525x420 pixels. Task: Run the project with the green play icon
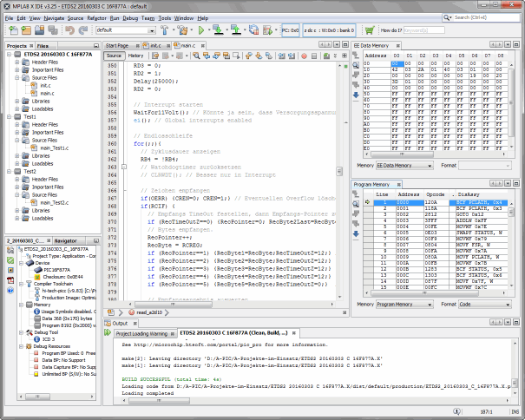pyautogui.click(x=201, y=30)
